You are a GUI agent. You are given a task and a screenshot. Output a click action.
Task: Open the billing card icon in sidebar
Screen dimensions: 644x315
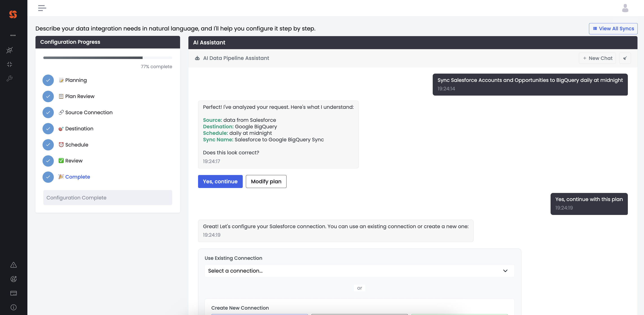pyautogui.click(x=13, y=293)
